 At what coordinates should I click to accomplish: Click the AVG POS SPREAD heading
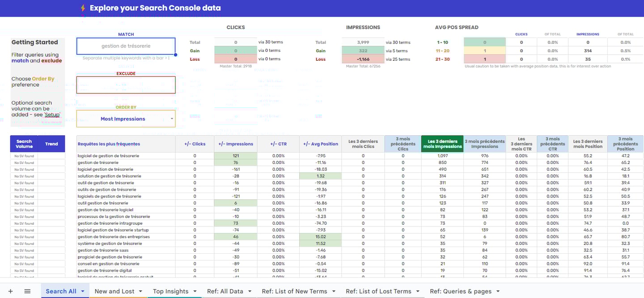pyautogui.click(x=457, y=27)
